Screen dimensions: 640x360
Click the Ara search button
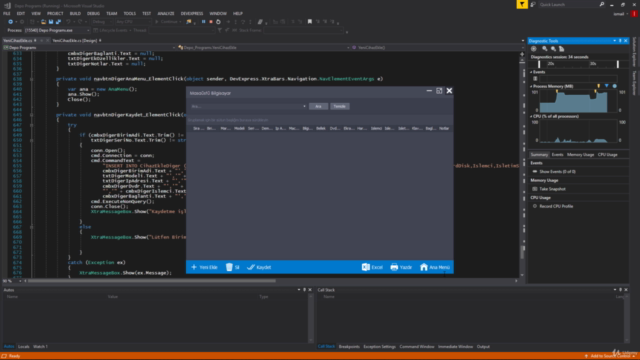point(318,106)
